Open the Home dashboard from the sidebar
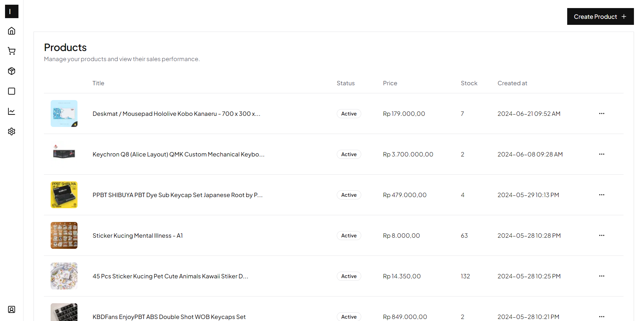 pyautogui.click(x=11, y=31)
